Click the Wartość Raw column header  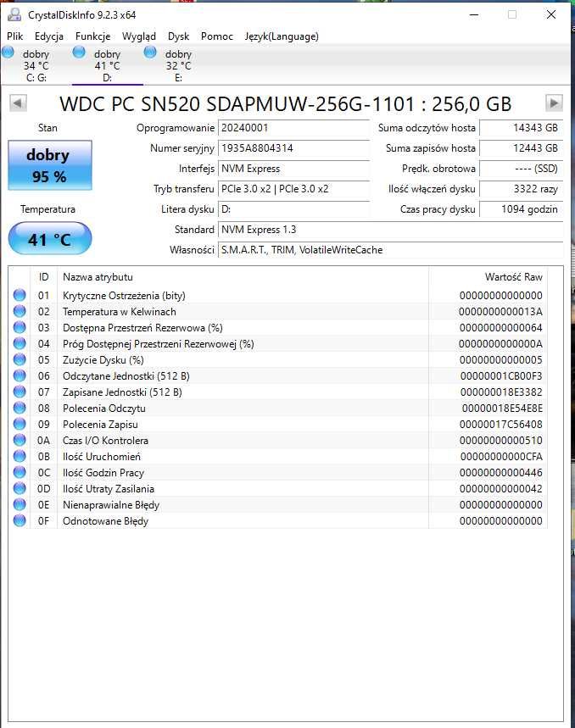[x=488, y=277]
